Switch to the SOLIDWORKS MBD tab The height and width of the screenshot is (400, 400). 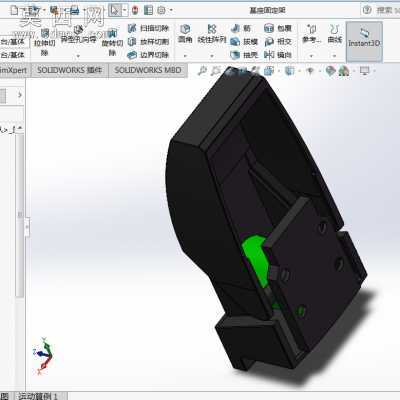pos(148,70)
